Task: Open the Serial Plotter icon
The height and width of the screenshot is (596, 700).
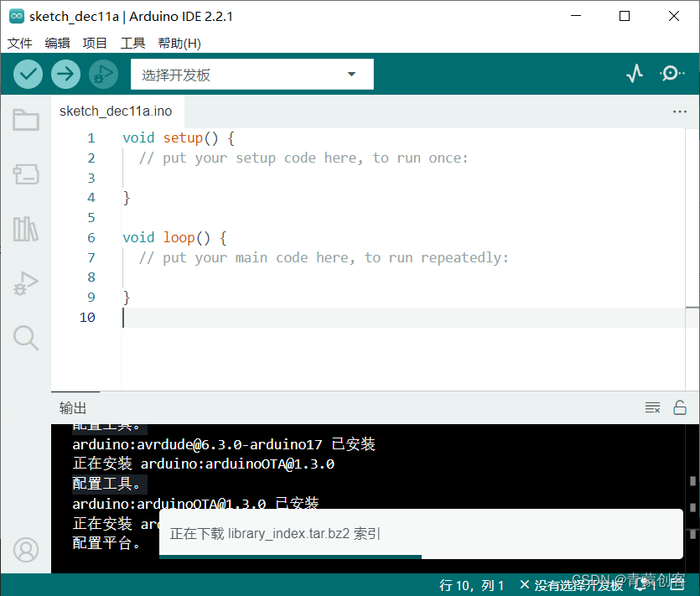Action: 635,74
